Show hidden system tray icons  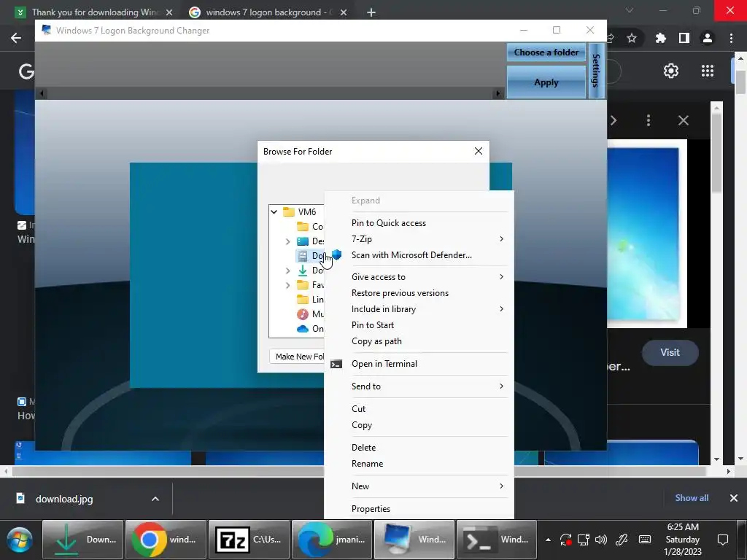pyautogui.click(x=548, y=540)
